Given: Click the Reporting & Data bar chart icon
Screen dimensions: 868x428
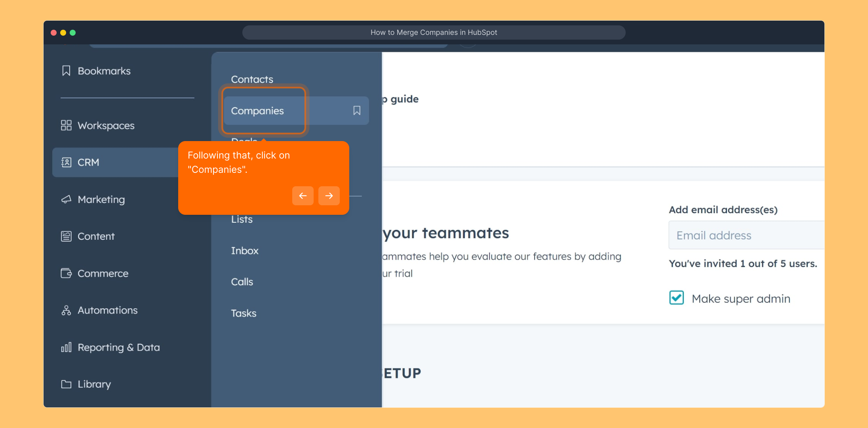Looking at the screenshot, I should click(x=66, y=348).
